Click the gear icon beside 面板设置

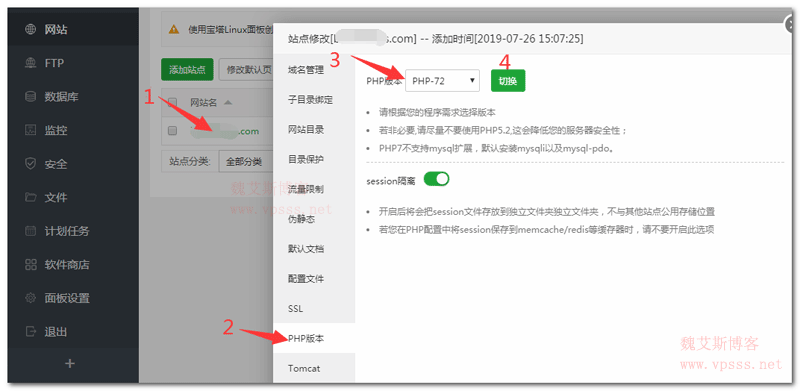[31, 298]
